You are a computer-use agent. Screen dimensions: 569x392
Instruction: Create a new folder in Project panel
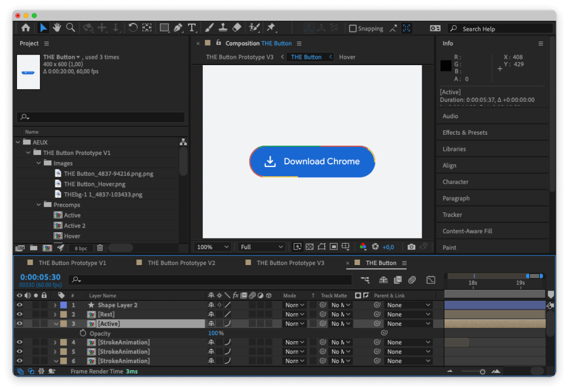[33, 248]
